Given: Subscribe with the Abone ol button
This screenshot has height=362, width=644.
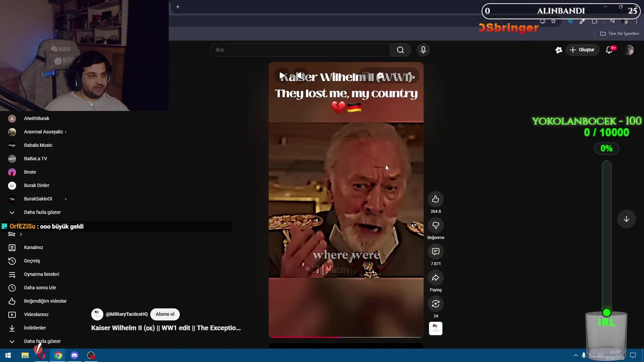Looking at the screenshot, I should 165,314.
